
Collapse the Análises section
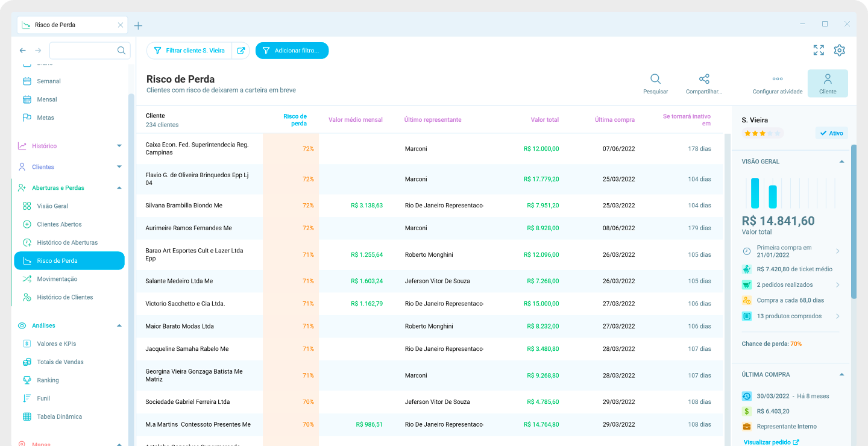119,325
